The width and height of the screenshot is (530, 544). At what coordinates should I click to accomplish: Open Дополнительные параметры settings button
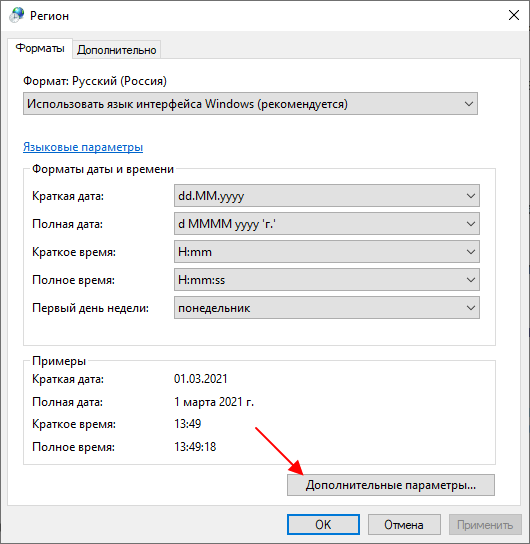click(x=391, y=485)
